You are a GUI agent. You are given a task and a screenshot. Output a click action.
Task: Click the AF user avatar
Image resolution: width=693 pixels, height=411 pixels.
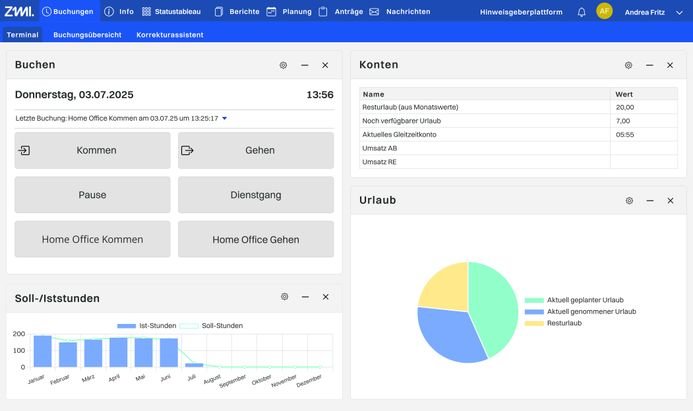click(604, 11)
